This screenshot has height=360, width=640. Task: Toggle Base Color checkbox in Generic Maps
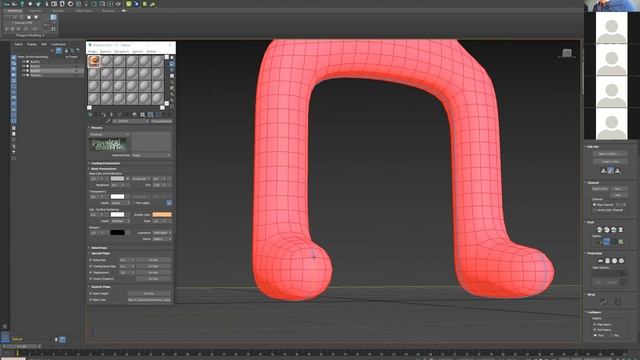coord(91,300)
